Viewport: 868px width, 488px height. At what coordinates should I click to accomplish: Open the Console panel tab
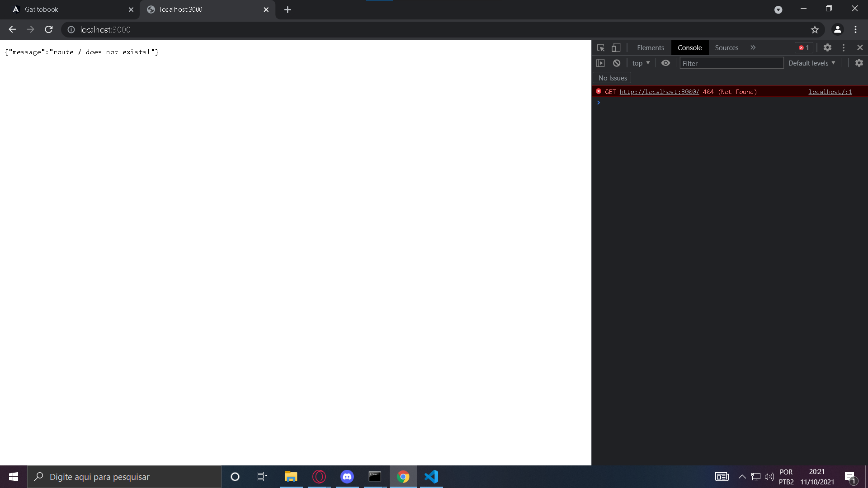(x=689, y=47)
